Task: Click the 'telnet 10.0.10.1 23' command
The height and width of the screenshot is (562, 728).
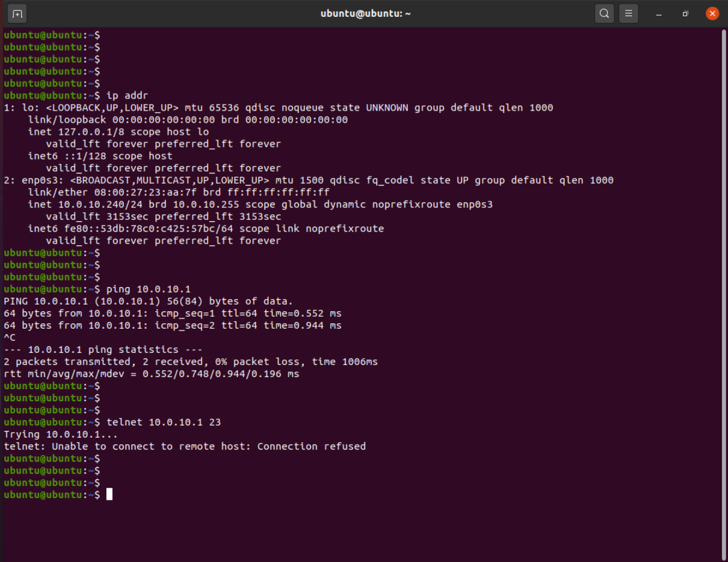Action: pyautogui.click(x=164, y=422)
